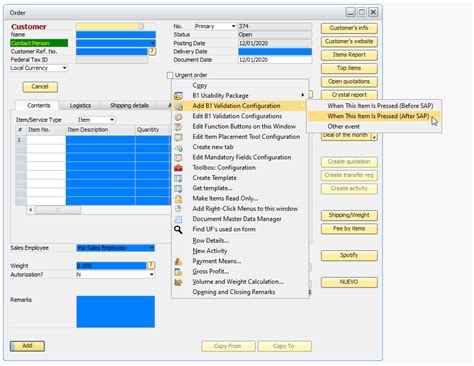This screenshot has height=366, width=474.
Task: Choose When This Item Is Pressed (Before SAP)
Action: (380, 106)
